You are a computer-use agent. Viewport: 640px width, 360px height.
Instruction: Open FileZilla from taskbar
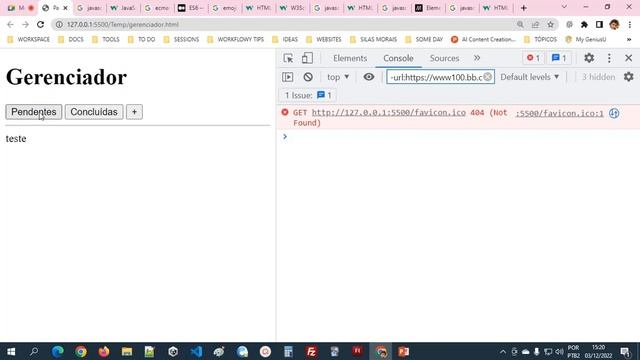point(311,351)
